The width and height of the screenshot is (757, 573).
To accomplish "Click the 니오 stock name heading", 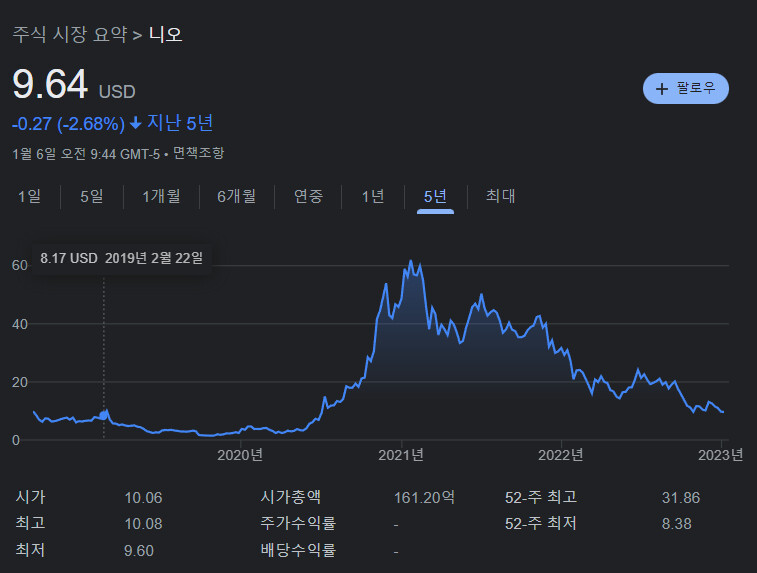I will coord(166,34).
